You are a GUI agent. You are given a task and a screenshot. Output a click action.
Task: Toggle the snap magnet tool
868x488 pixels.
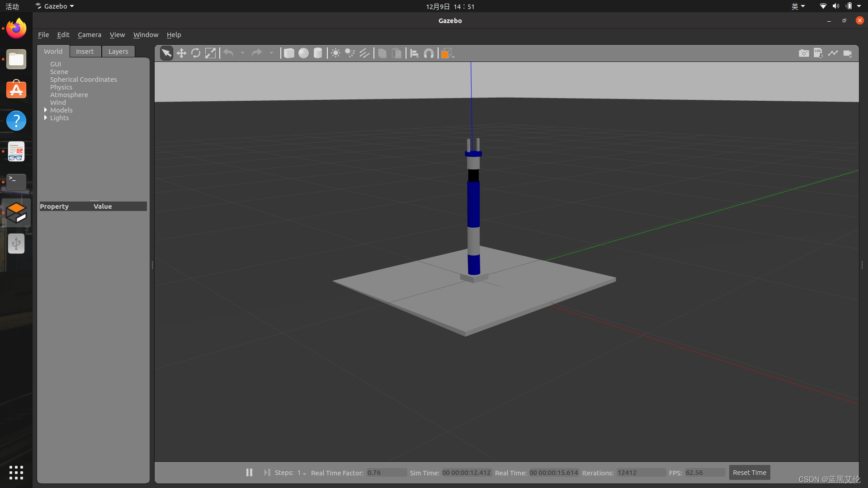point(429,53)
